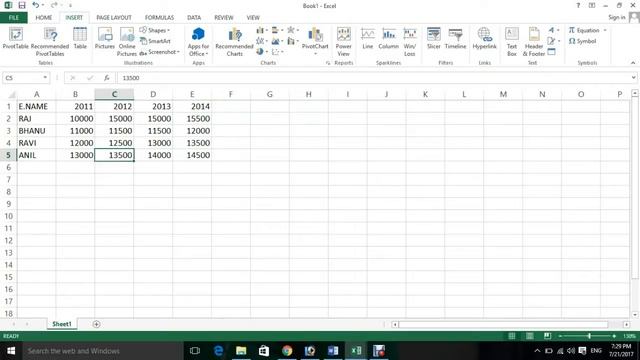Select column C header

click(x=114, y=94)
